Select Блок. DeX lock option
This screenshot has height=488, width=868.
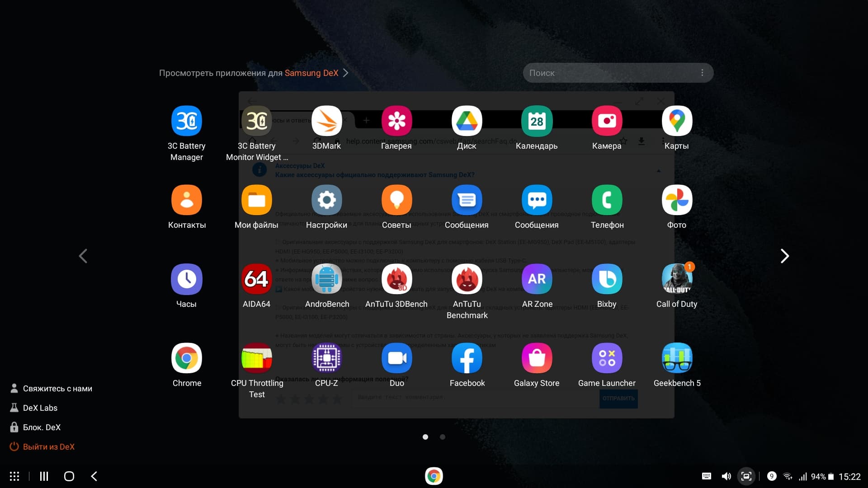tap(41, 427)
